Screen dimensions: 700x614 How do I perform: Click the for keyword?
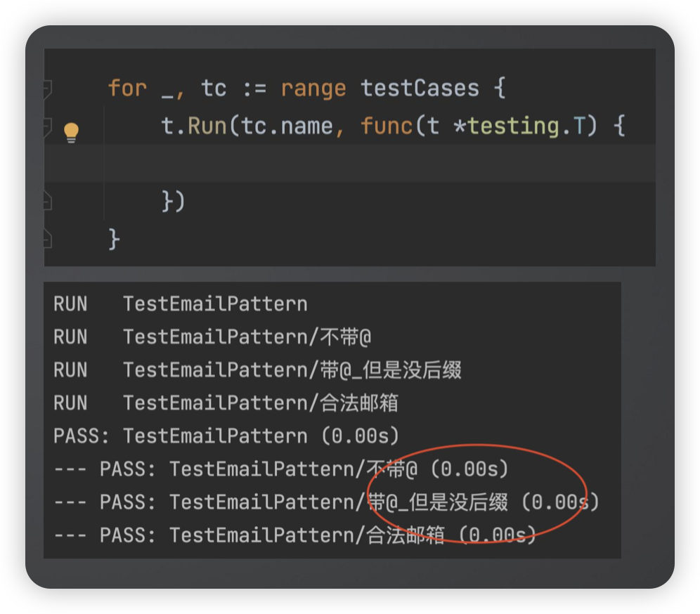[x=127, y=89]
